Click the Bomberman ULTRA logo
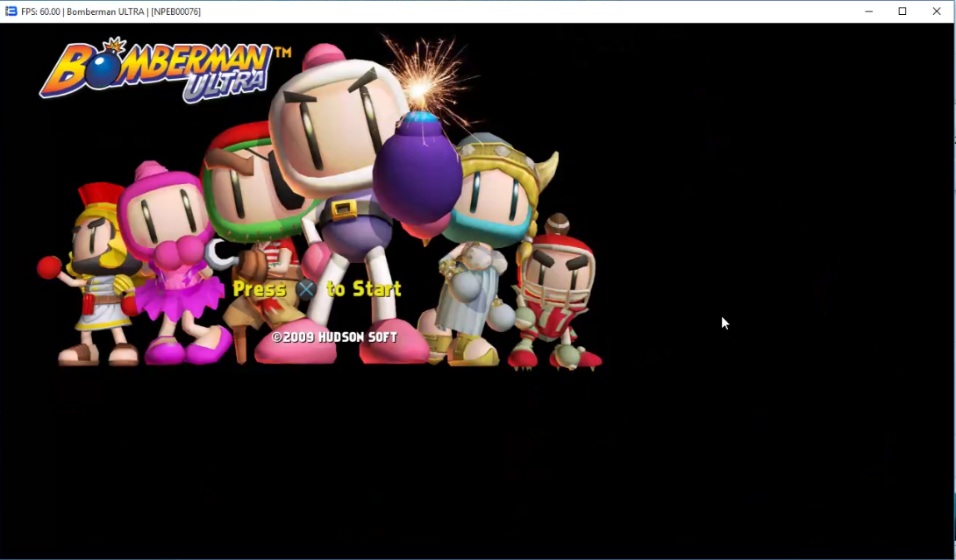 tap(165, 70)
